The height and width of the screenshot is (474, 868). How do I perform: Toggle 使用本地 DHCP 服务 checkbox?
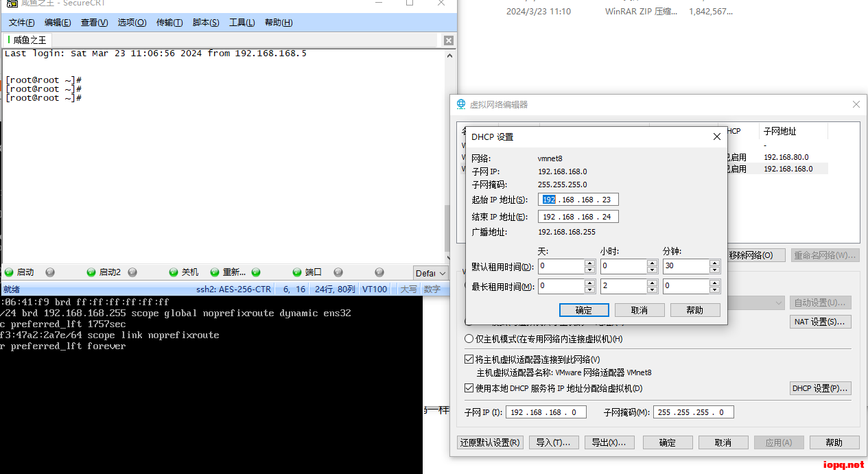tap(469, 388)
